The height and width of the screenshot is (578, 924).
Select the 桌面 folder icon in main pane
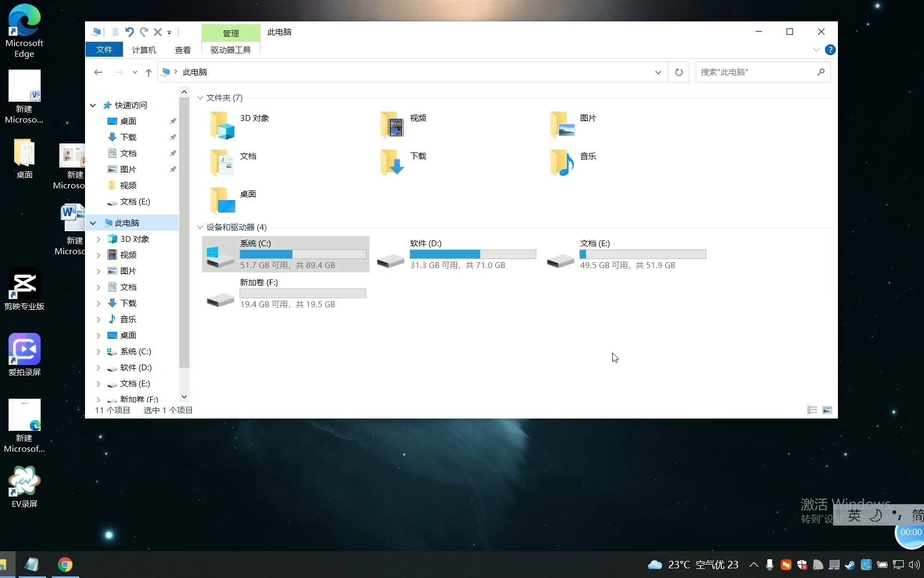point(222,201)
